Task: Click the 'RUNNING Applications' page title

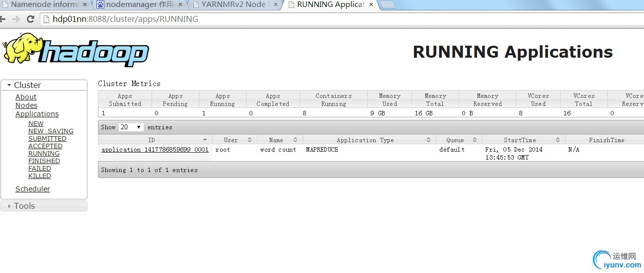Action: tap(513, 52)
